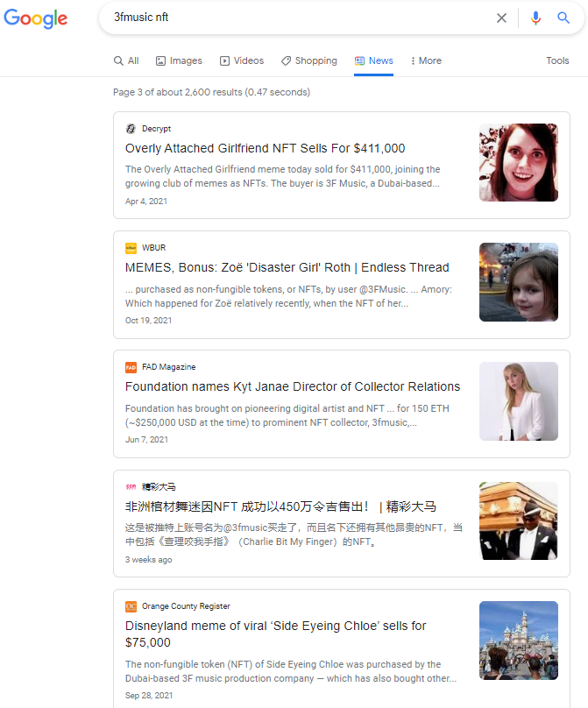
Task: Click the 精彩大马 source icon
Action: (131, 487)
